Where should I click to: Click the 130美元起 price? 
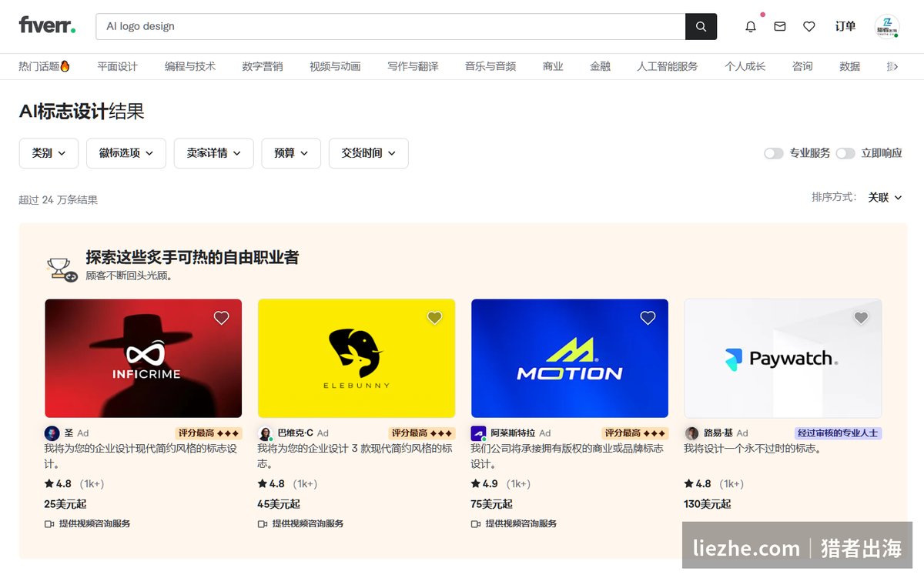coord(708,504)
